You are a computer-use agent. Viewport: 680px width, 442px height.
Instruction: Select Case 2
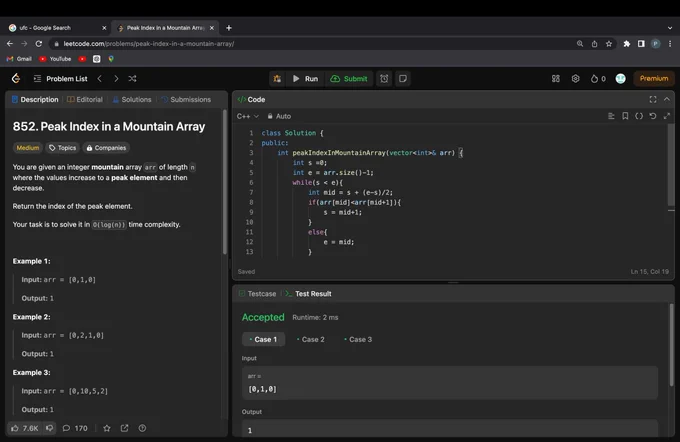point(311,339)
